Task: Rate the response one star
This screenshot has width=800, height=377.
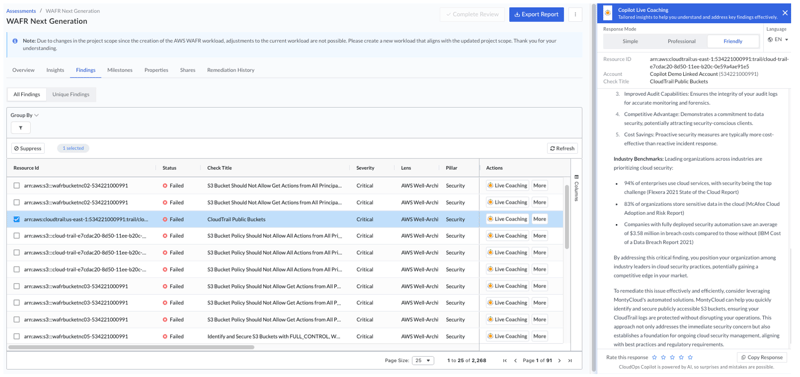Action: (655, 357)
